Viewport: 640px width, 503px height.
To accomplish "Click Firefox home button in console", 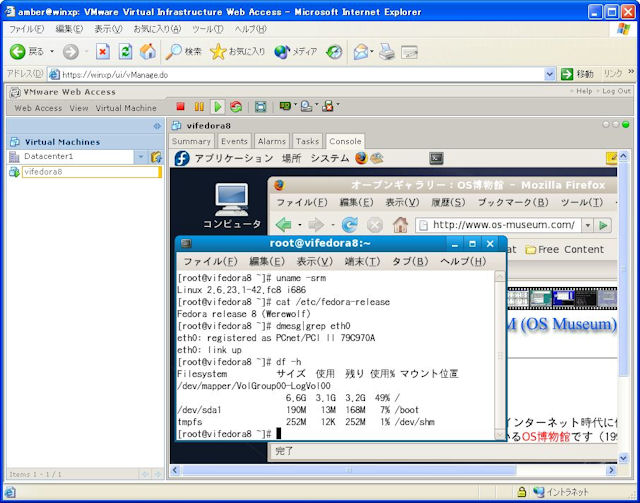I will point(400,225).
